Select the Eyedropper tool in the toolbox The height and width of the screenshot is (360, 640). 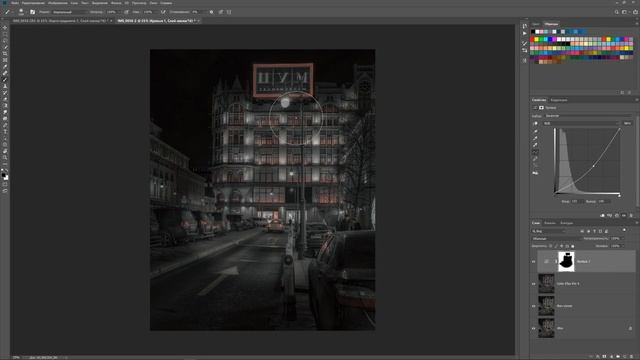point(5,66)
